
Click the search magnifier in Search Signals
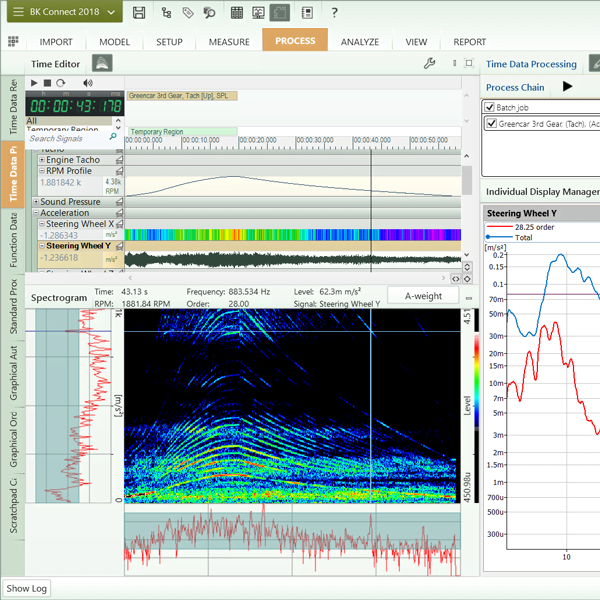click(x=113, y=138)
